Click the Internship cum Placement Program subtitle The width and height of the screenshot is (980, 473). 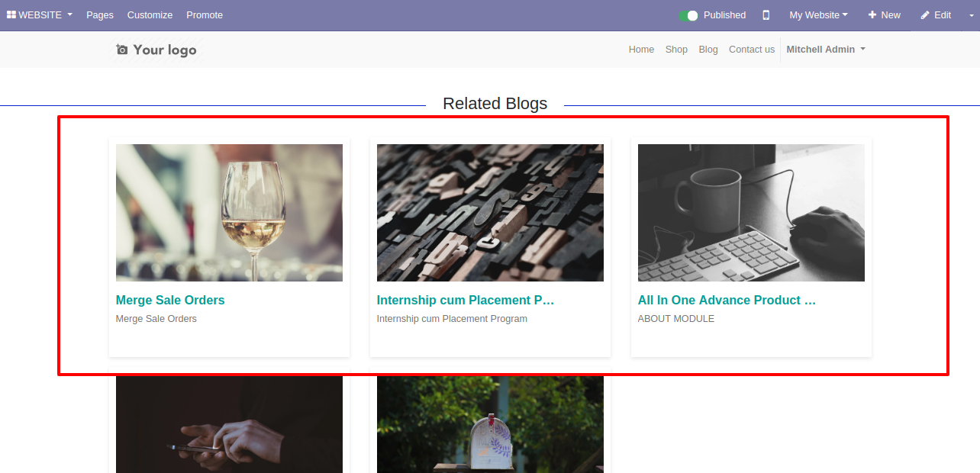pos(452,319)
